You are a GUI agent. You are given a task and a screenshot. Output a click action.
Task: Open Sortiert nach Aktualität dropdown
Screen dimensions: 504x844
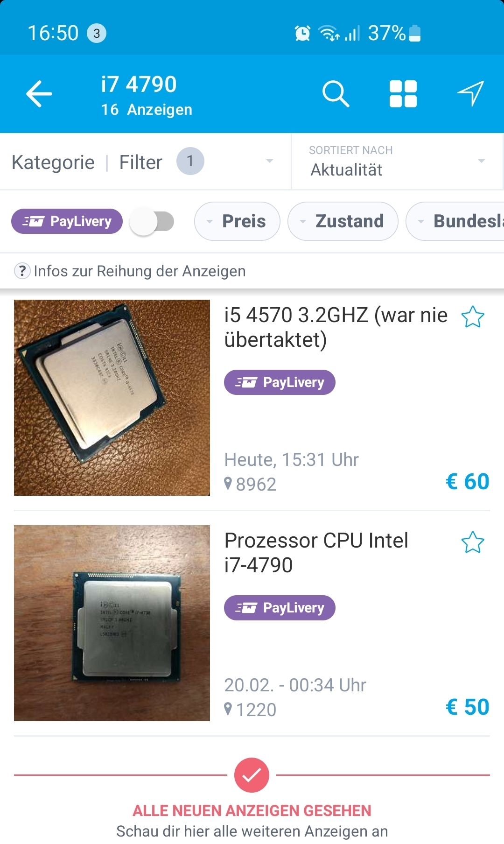397,162
